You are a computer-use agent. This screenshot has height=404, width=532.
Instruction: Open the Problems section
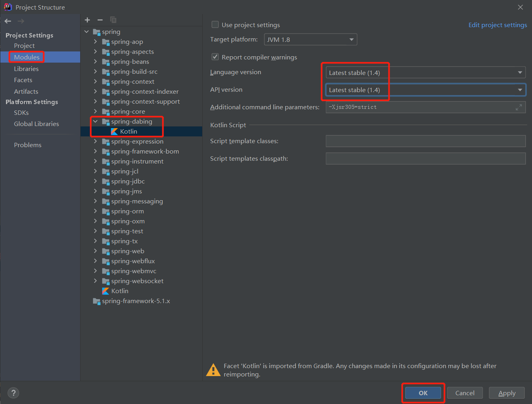point(28,145)
